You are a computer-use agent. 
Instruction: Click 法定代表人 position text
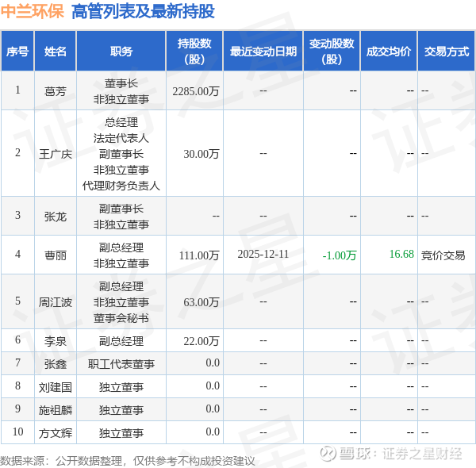pos(121,138)
